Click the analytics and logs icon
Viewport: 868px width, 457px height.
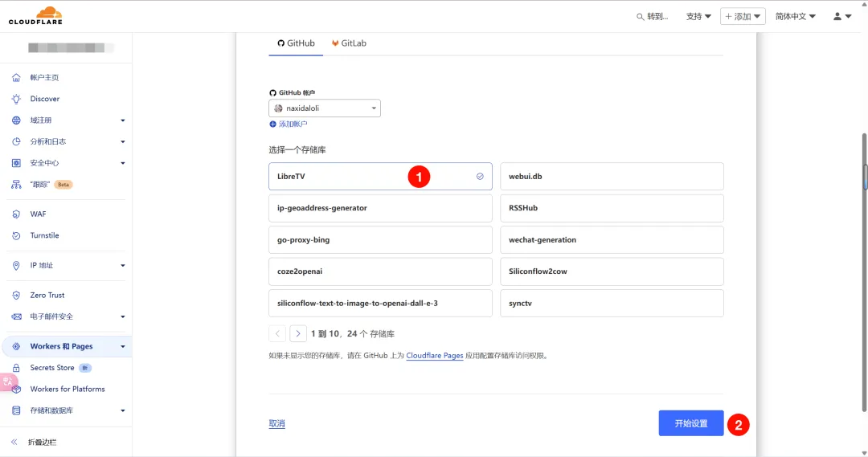click(x=16, y=141)
